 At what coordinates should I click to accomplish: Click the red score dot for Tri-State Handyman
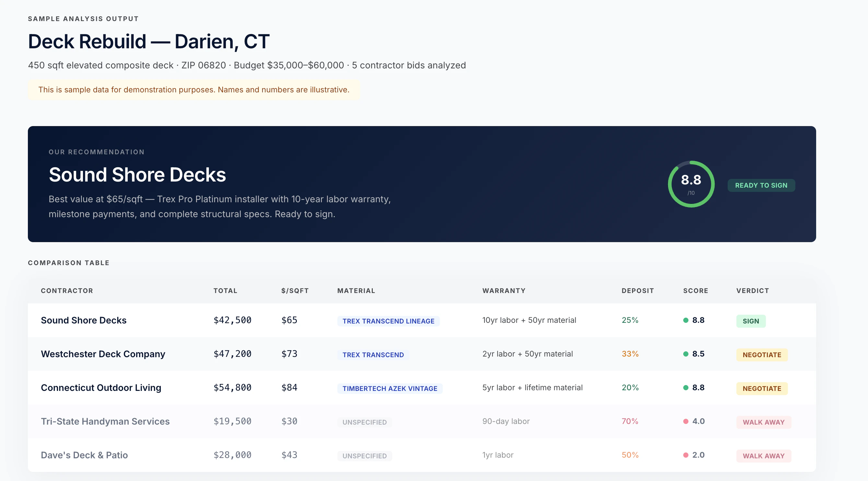[x=686, y=421]
